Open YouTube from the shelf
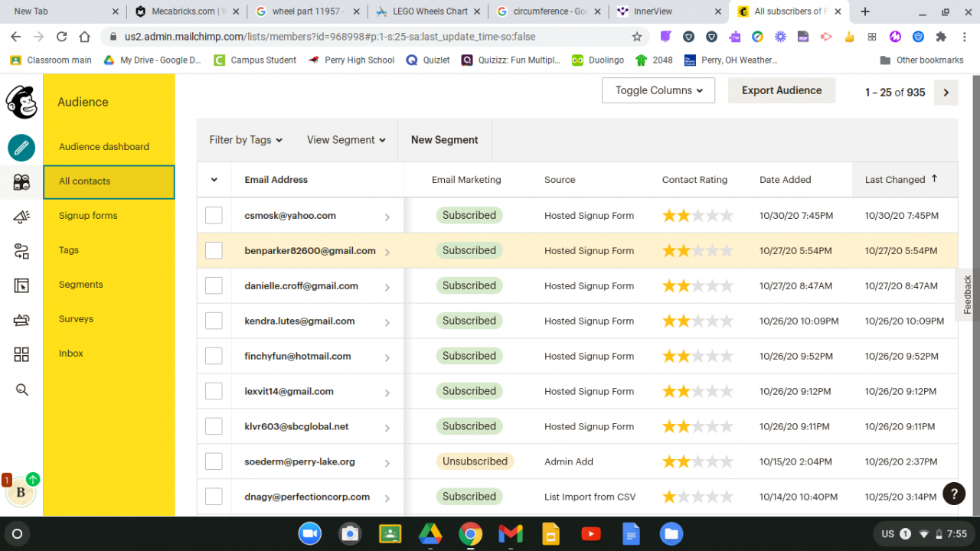Viewport: 980px width, 551px height. 590,533
